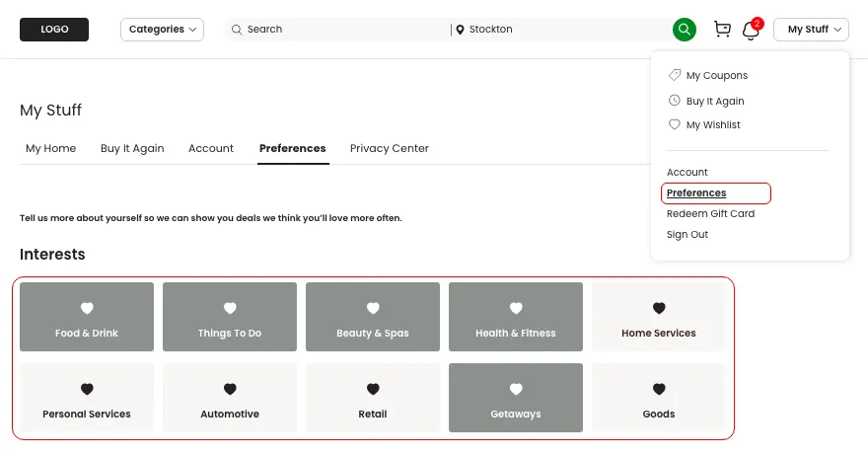Select the Automotive interest tile

[230, 398]
